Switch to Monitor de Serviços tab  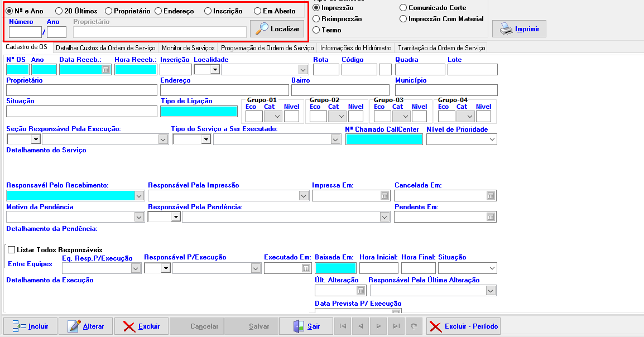(x=188, y=48)
